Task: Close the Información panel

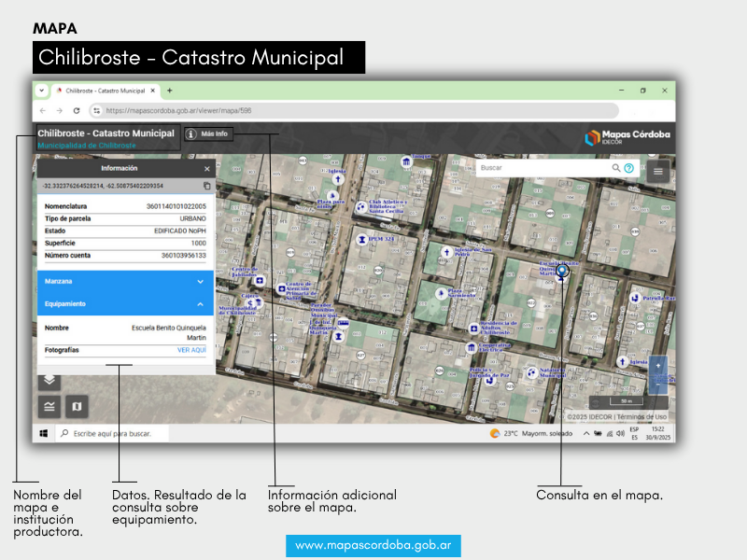Action: click(207, 169)
